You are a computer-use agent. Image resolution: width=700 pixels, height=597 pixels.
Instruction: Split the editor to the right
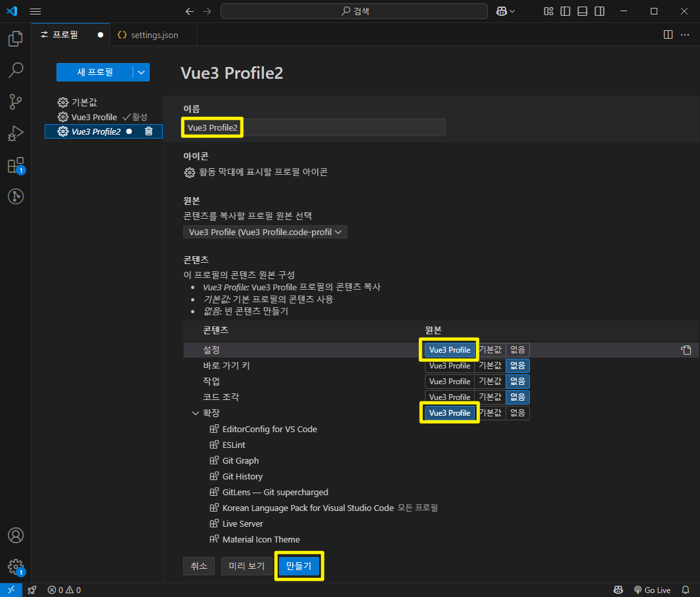pyautogui.click(x=668, y=35)
